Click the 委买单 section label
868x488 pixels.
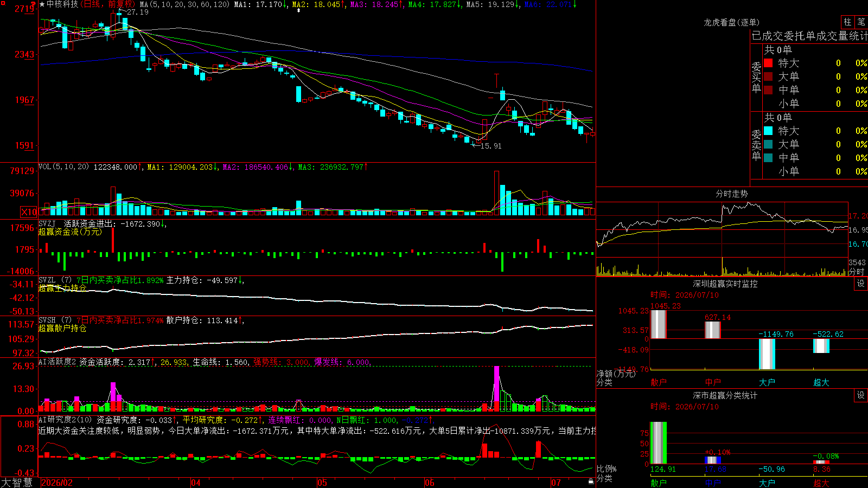756,78
